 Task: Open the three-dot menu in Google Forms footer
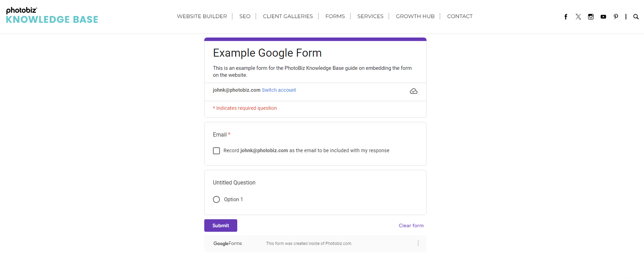418,243
